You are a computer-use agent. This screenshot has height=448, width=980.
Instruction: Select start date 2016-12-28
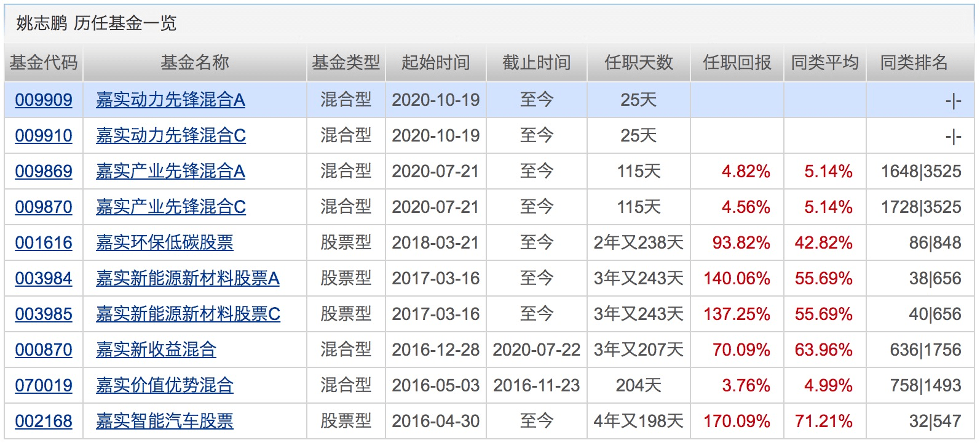(436, 350)
